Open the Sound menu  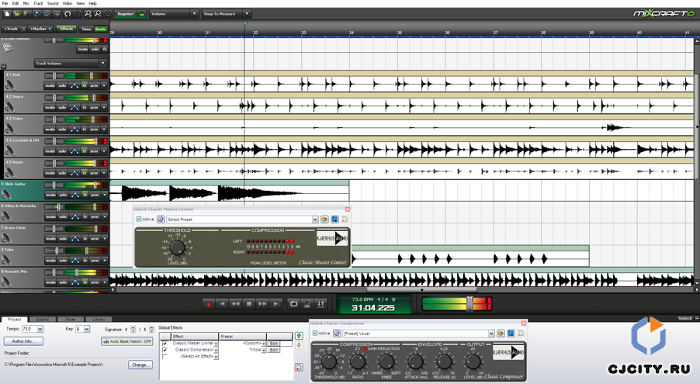click(x=53, y=3)
